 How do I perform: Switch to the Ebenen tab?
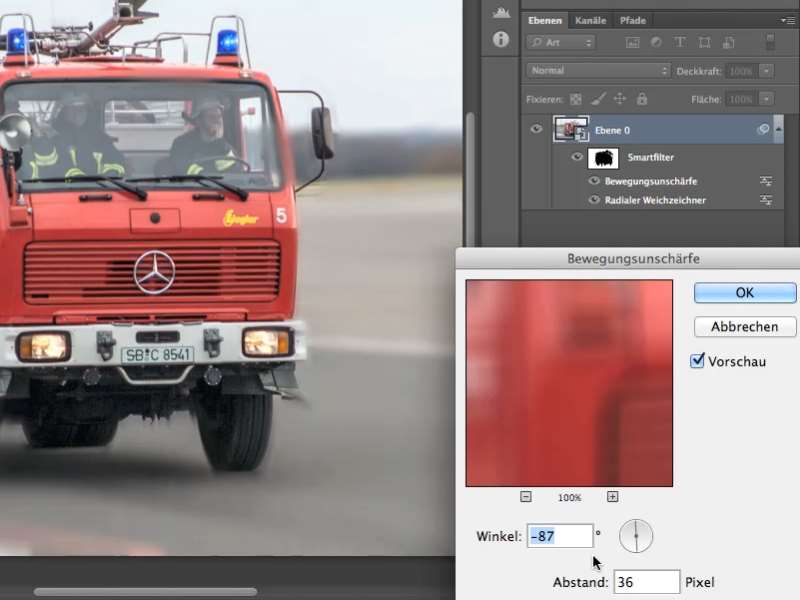tap(545, 20)
